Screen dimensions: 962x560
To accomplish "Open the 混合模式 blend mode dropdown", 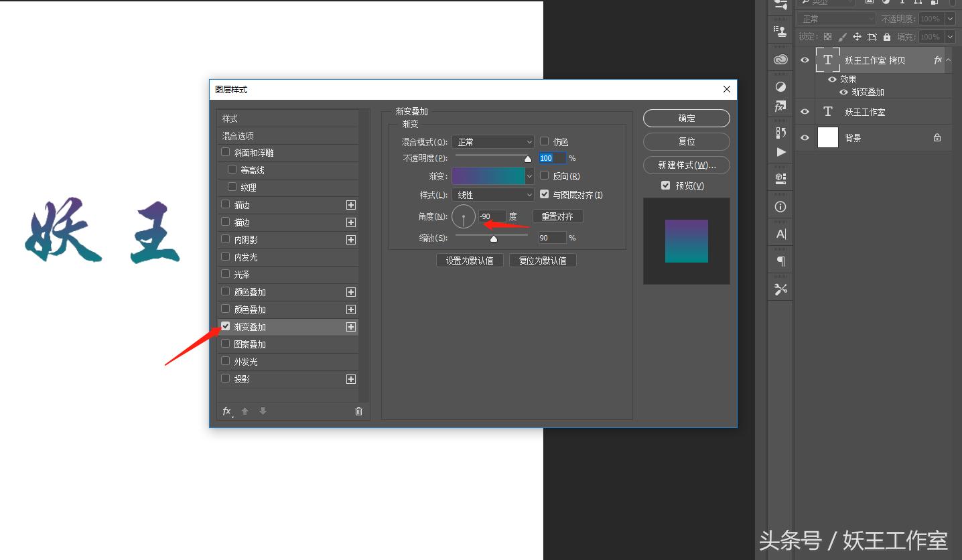I will [492, 141].
